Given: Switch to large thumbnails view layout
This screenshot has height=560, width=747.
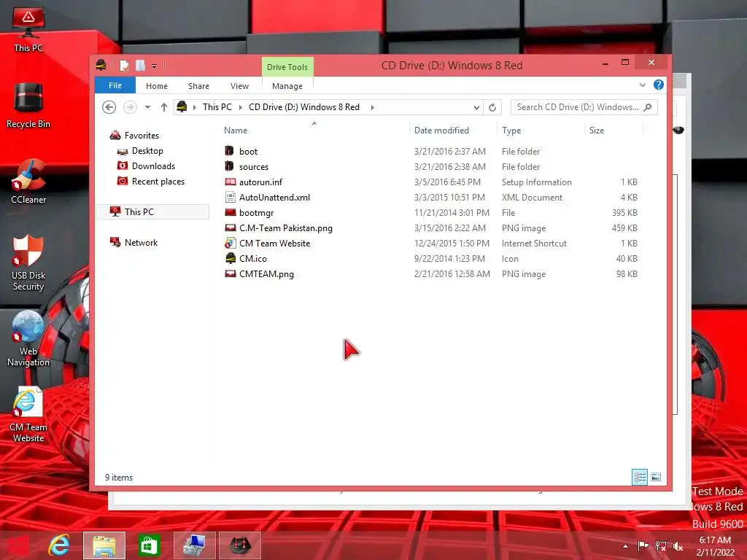Looking at the screenshot, I should [x=656, y=477].
